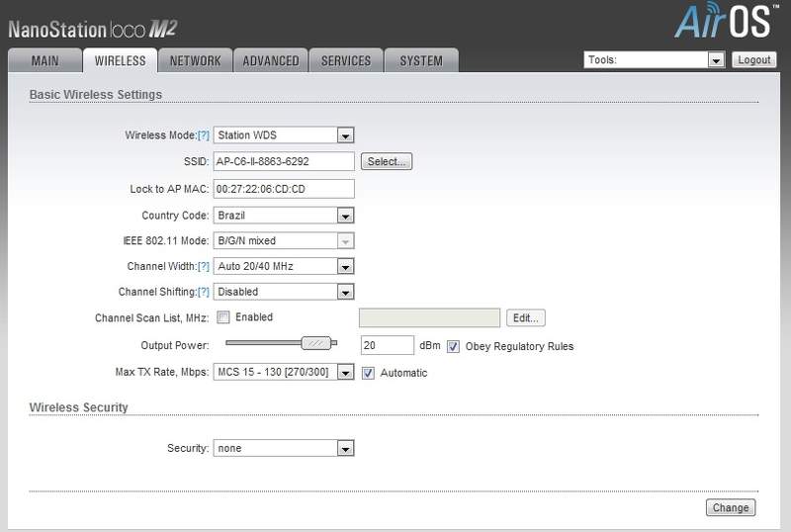Screen dimensions: 791x532
Task: Click the NanoStation loco M2 logo
Action: 92,30
